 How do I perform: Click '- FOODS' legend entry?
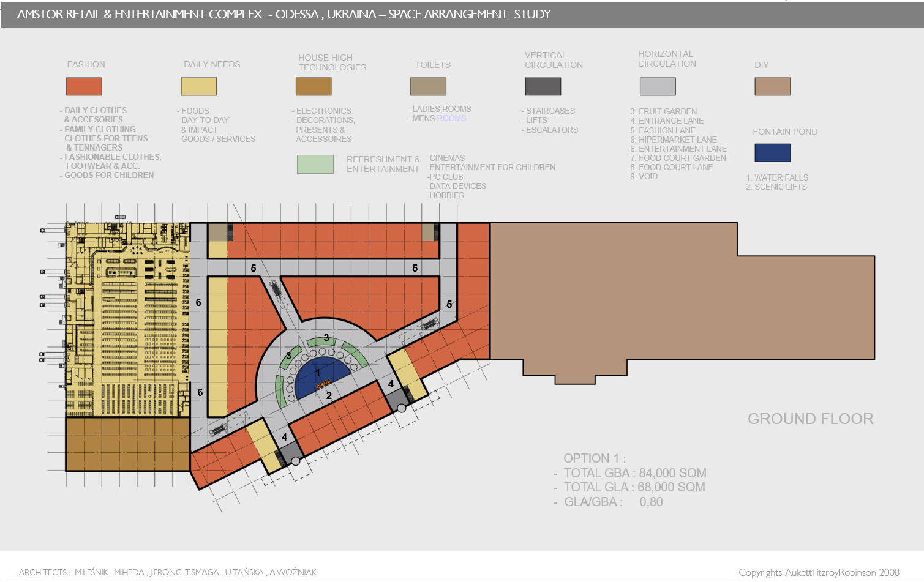tap(193, 111)
